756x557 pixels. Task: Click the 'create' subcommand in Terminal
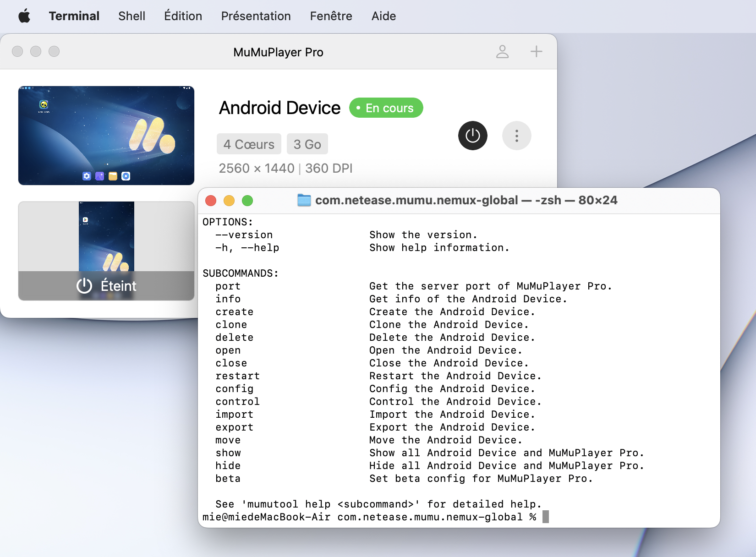pyautogui.click(x=234, y=312)
